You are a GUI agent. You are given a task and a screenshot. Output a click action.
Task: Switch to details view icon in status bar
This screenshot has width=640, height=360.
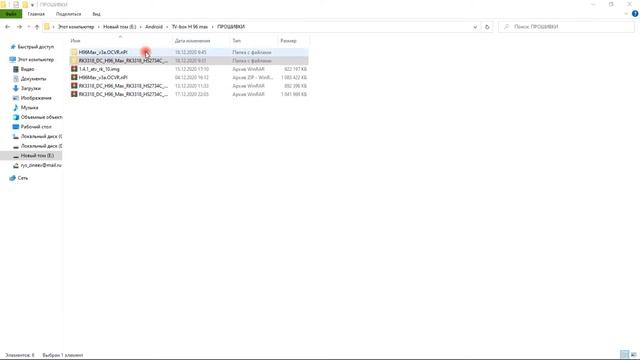pyautogui.click(x=624, y=354)
